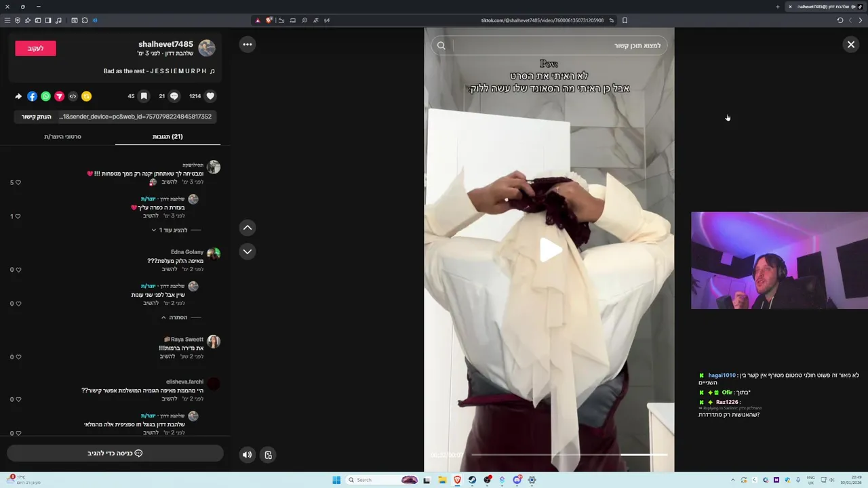Open Edna Golany's profile avatar
This screenshot has width=868, height=488.
point(214,254)
